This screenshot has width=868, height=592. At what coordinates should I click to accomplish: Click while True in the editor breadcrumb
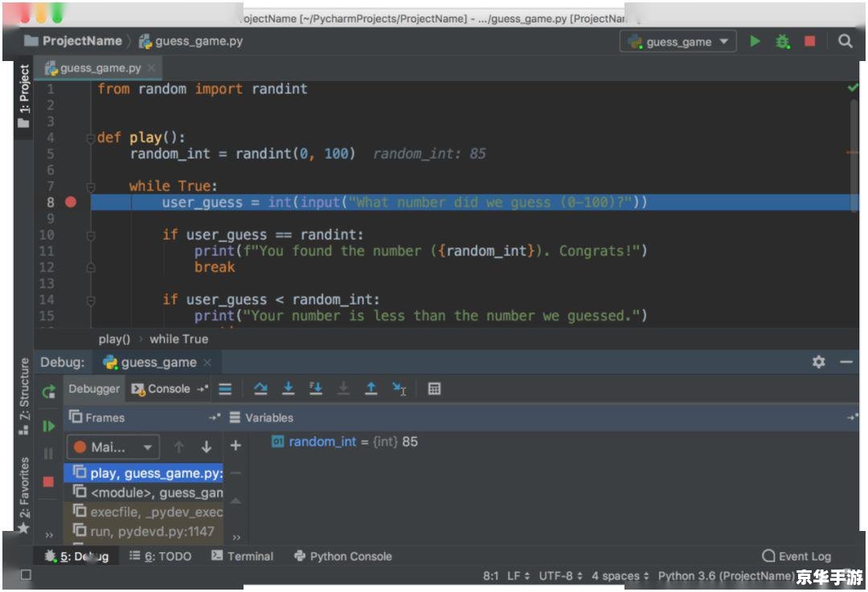(x=178, y=339)
